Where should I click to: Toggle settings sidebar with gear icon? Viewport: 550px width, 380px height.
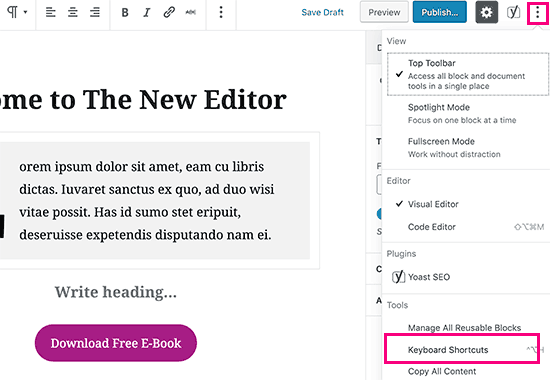[x=487, y=12]
